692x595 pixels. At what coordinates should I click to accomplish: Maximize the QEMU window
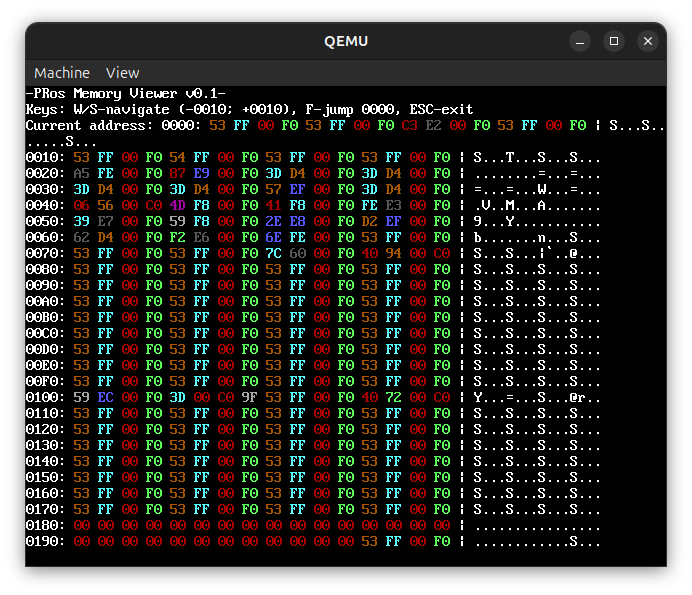point(614,41)
